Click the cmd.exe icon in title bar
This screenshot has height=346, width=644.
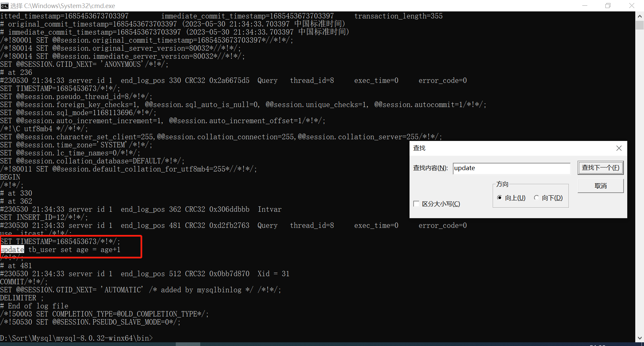(4, 6)
